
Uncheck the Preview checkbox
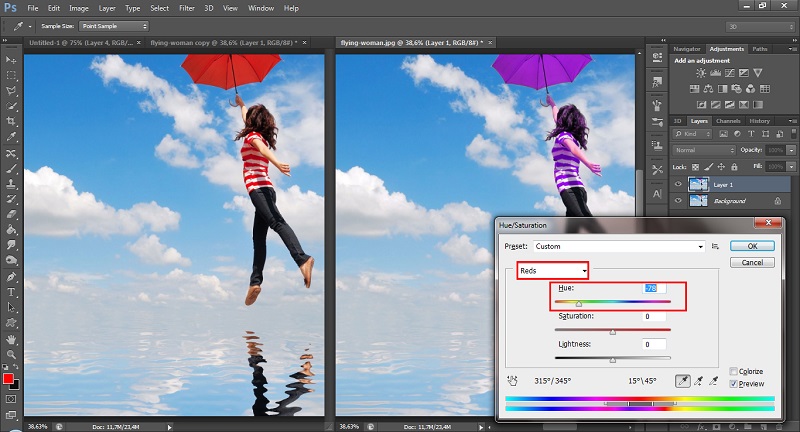coord(734,384)
